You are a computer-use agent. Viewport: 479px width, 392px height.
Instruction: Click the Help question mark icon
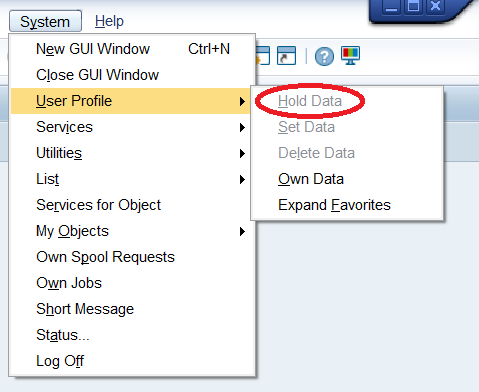324,56
